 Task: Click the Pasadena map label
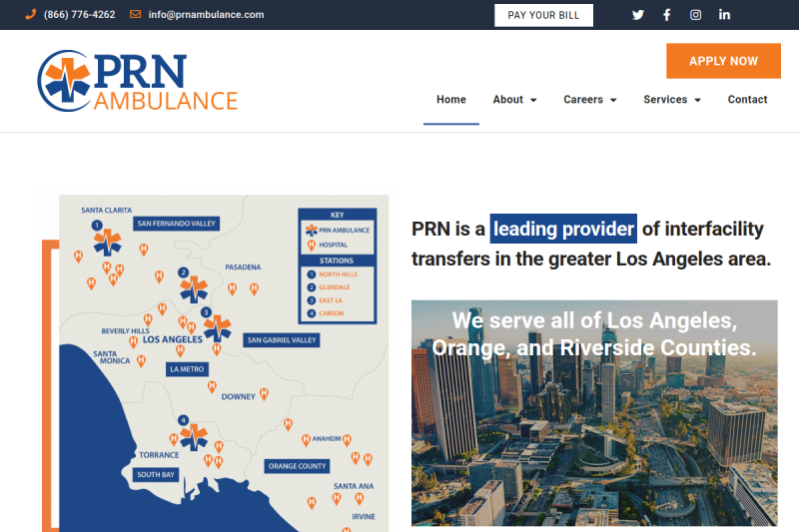243,266
